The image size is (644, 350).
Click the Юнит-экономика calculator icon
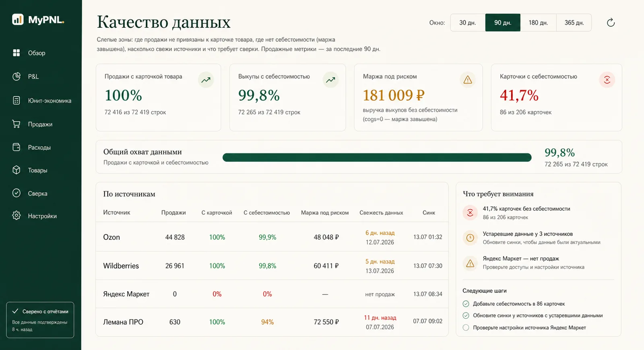[17, 101]
